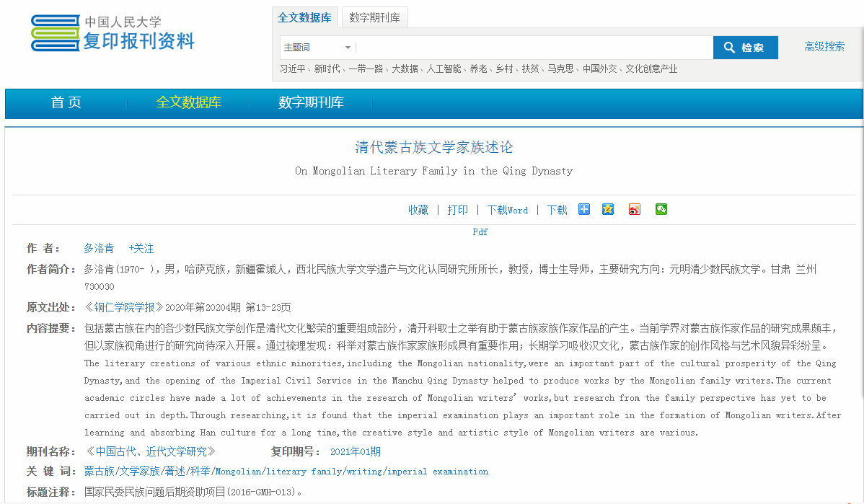The height and width of the screenshot is (504, 864).
Task: Click 打印 to print the article
Action: coord(457,210)
